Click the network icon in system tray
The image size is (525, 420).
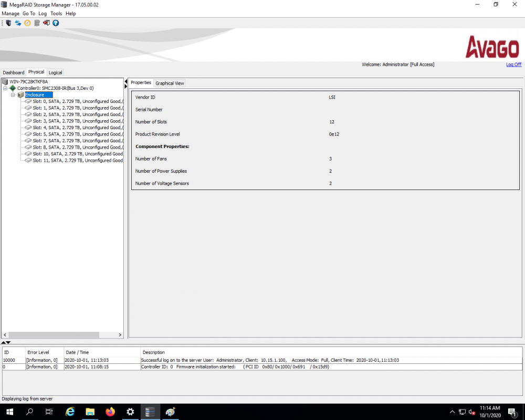click(x=463, y=412)
